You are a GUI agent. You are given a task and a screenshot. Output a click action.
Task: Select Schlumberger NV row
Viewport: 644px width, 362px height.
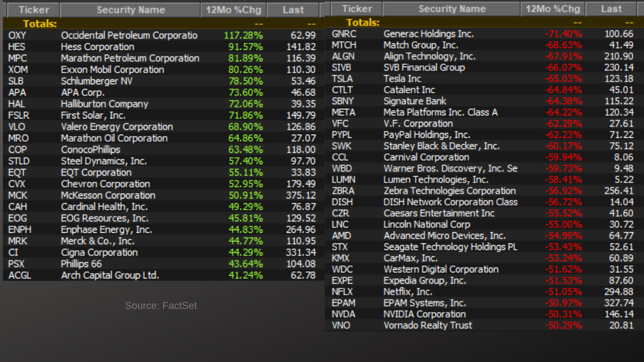[164, 81]
